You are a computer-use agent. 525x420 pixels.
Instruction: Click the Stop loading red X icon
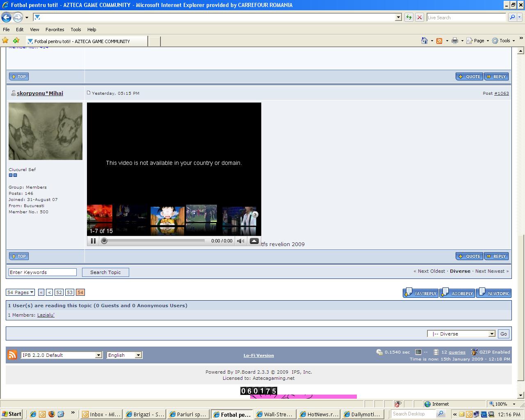(419, 17)
